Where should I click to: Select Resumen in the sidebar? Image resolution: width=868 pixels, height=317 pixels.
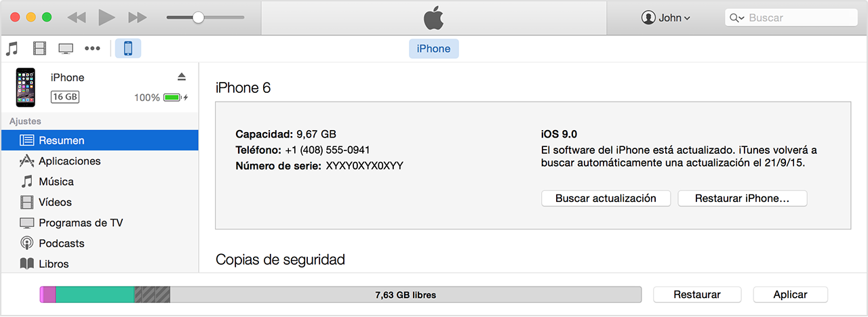(x=100, y=140)
